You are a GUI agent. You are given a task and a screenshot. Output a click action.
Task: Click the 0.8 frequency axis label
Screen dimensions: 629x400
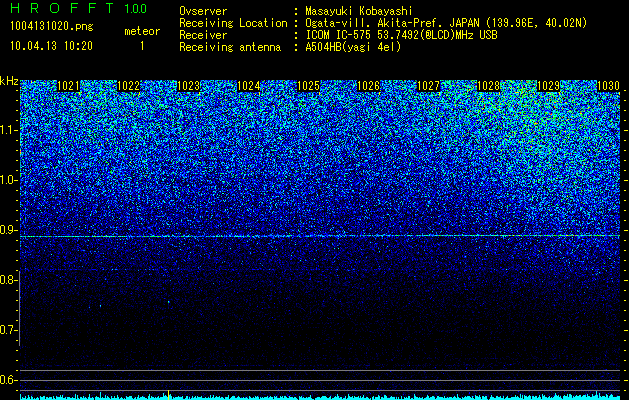tap(8, 280)
